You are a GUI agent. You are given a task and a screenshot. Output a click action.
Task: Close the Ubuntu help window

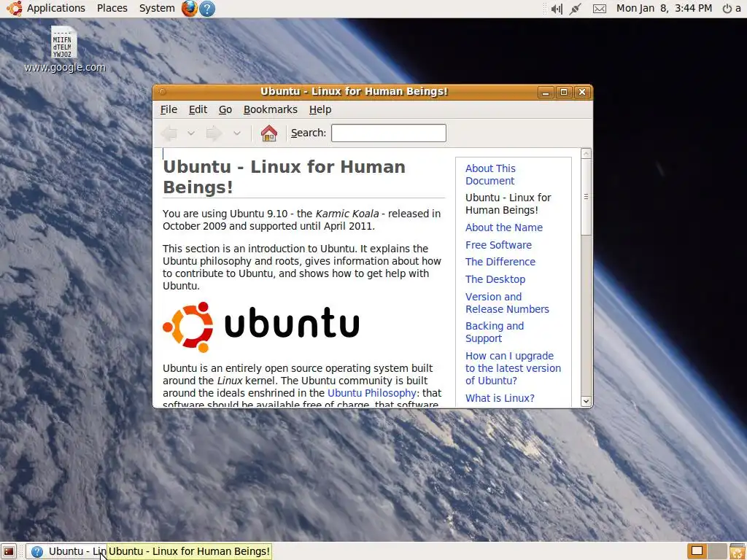(581, 92)
